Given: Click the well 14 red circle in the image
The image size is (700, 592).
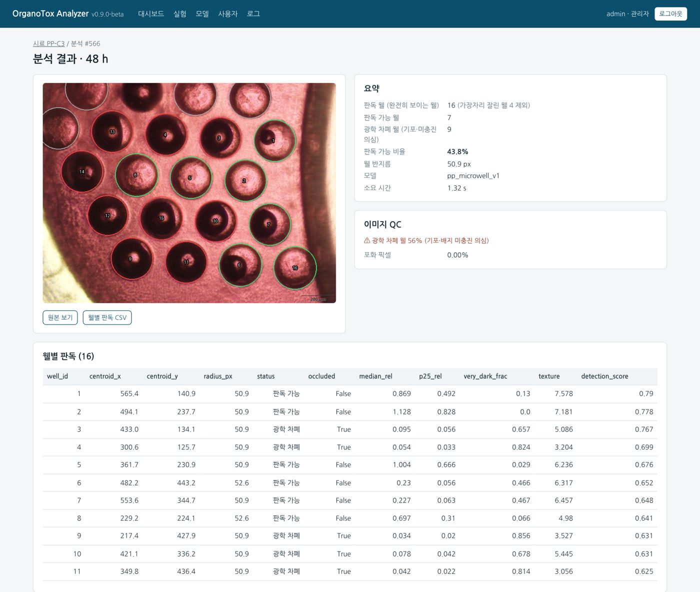Looking at the screenshot, I should click(82, 171).
